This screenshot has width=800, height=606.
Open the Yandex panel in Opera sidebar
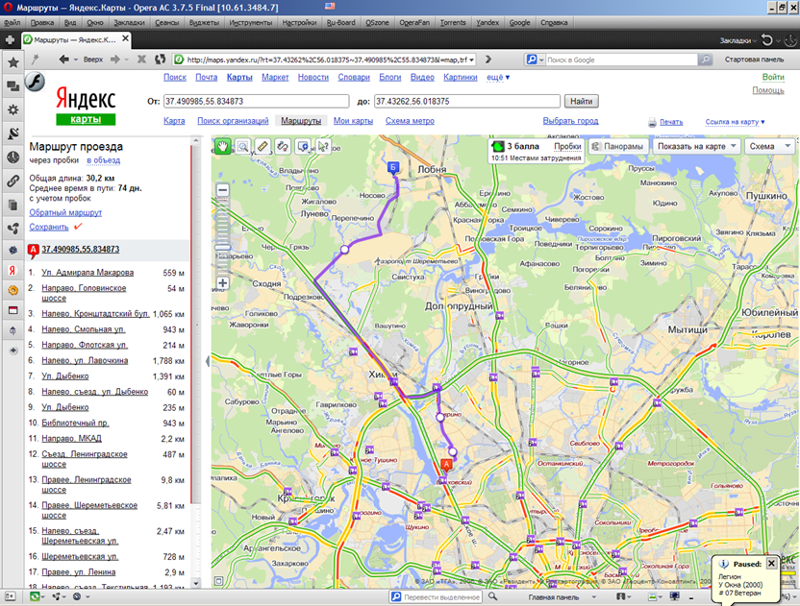pyautogui.click(x=13, y=270)
